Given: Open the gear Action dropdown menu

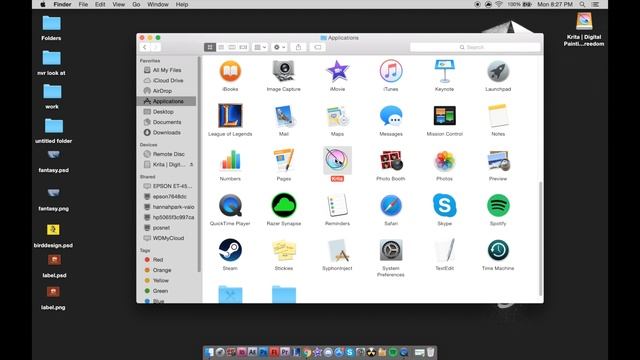Looking at the screenshot, I should 279,47.
